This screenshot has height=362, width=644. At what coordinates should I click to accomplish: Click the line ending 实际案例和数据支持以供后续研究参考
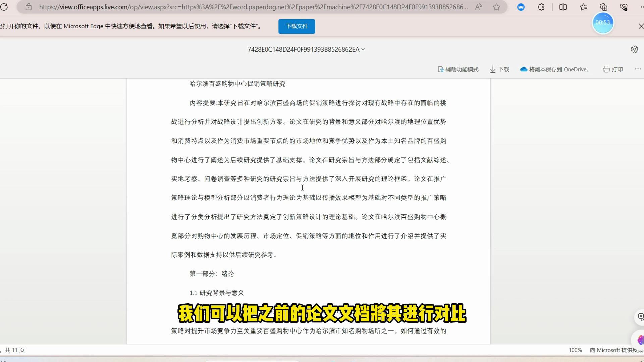pyautogui.click(x=225, y=255)
